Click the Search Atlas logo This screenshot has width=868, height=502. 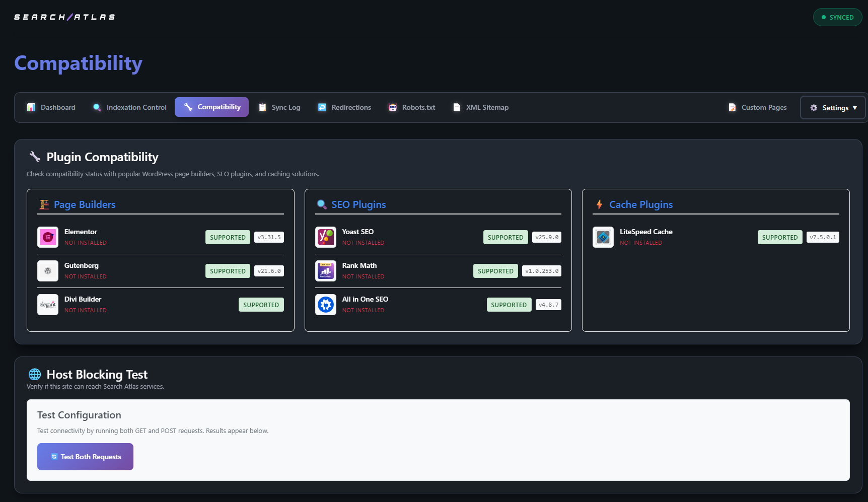pos(64,17)
